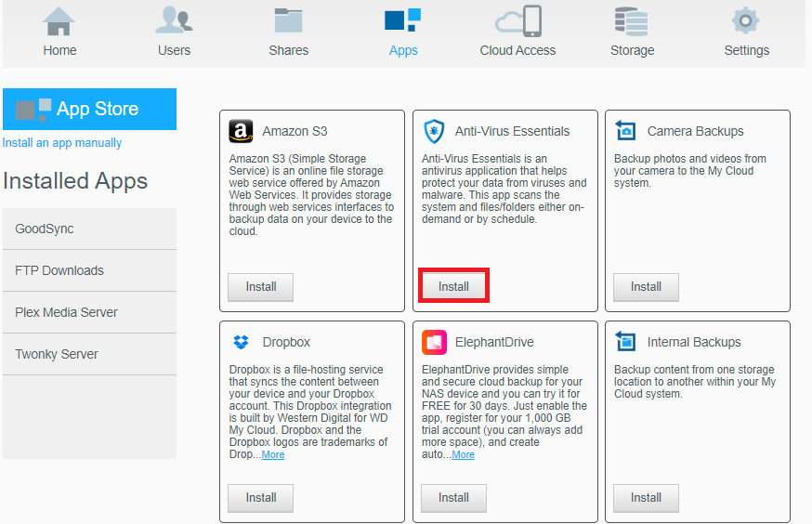Open the Settings tab label
This screenshot has height=524, width=812.
tap(747, 50)
